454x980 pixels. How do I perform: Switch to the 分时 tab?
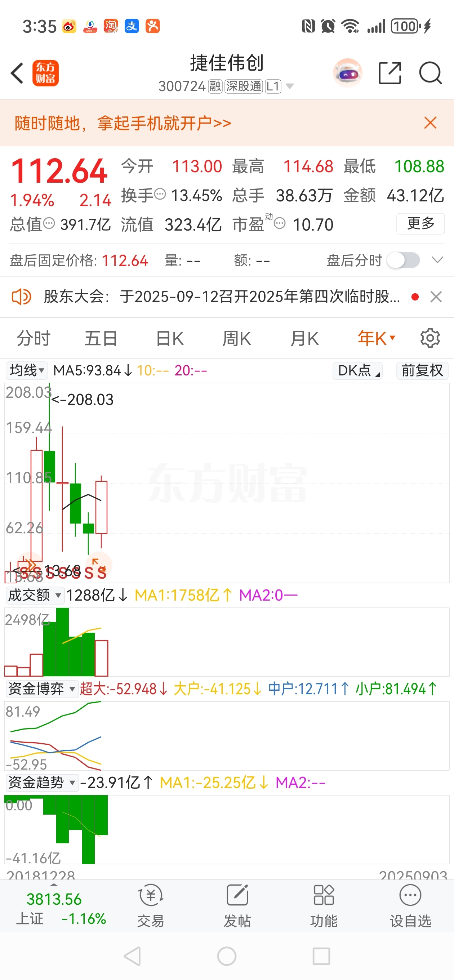coord(34,338)
